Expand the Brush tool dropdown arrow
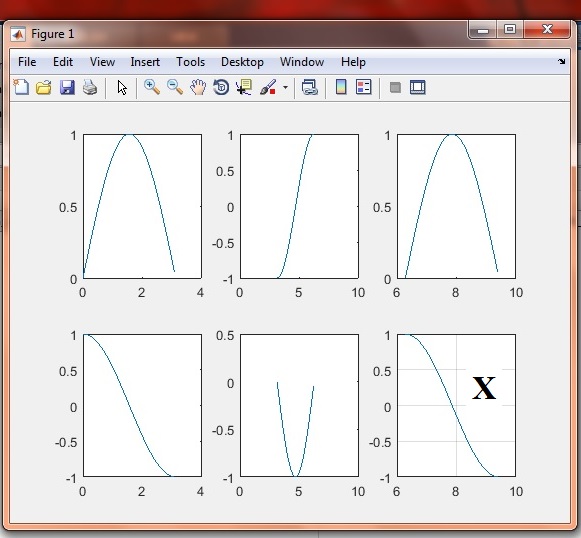581x538 pixels. click(x=285, y=88)
